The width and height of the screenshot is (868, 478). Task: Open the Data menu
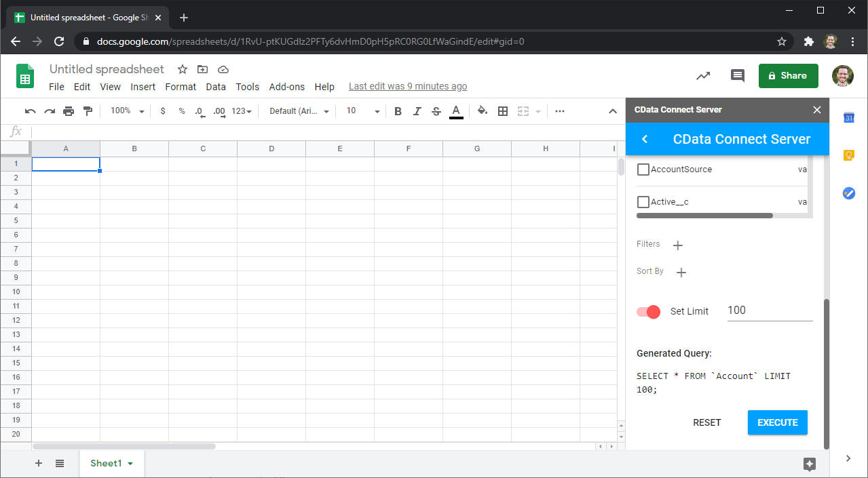coord(216,87)
